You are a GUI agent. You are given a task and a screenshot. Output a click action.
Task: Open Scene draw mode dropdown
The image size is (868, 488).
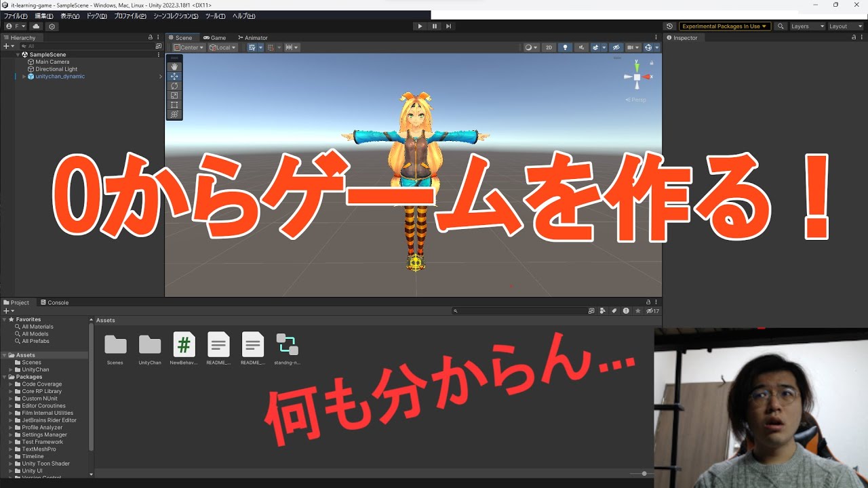[x=531, y=47]
